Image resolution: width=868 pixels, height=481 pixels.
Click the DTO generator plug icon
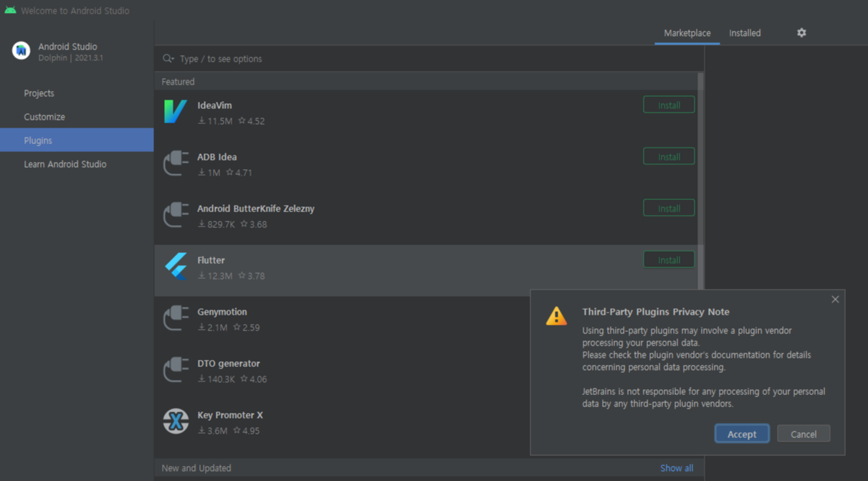pyautogui.click(x=176, y=369)
